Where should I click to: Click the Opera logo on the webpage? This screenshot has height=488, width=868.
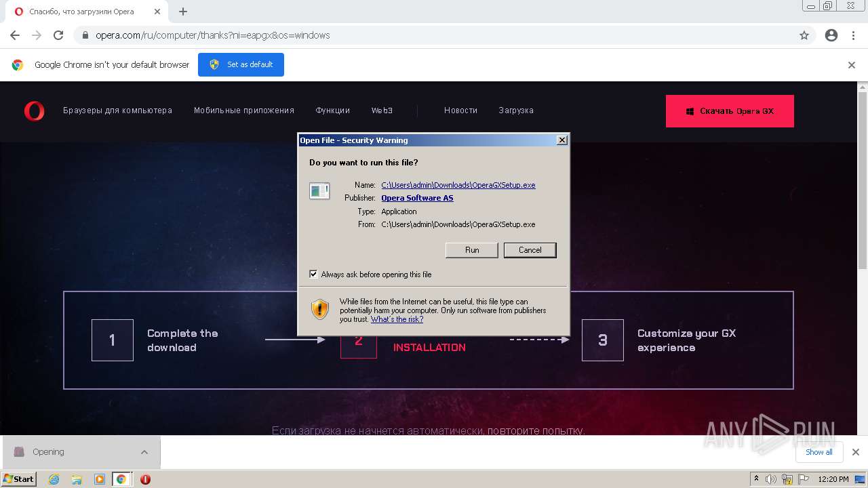pyautogui.click(x=34, y=110)
